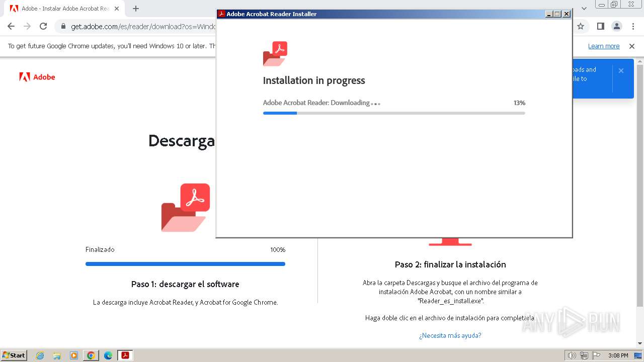This screenshot has width=644, height=362.
Task: Switch to Chrome in the taskbar
Action: point(91,355)
